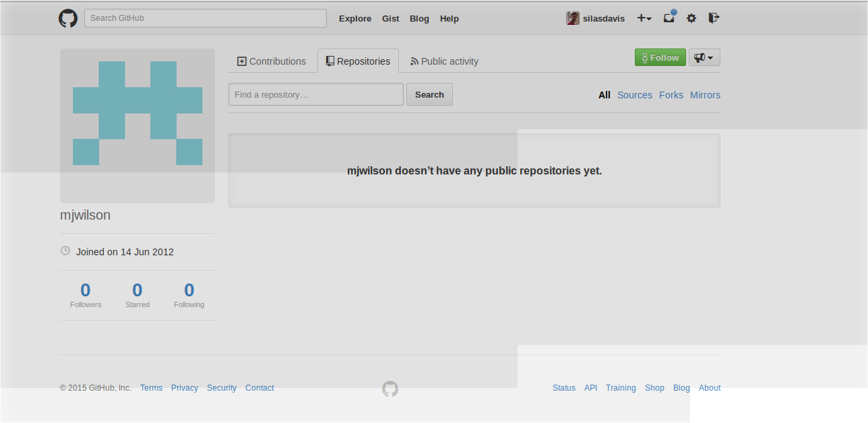Screen dimensions: 868x423
Task: Open the create new plus menu
Action: pos(644,18)
